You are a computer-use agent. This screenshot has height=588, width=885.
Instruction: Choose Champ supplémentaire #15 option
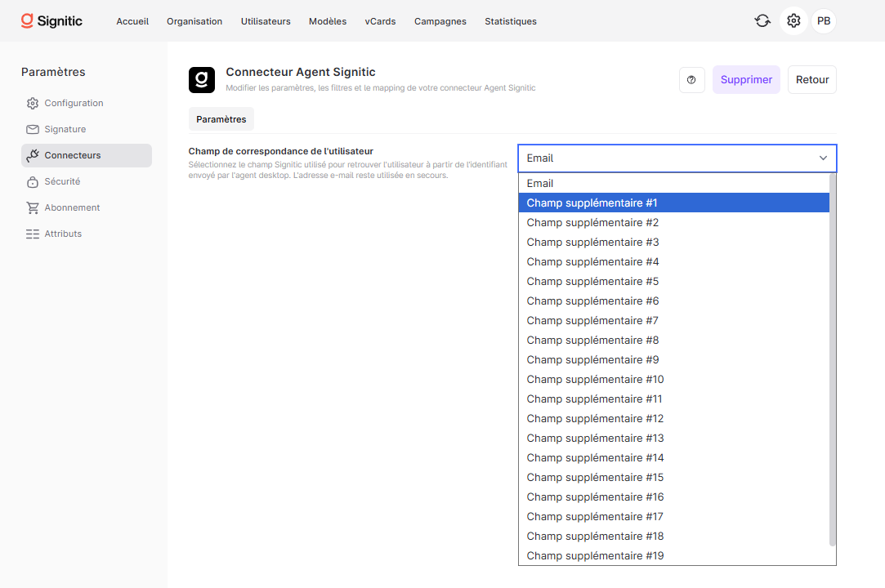tap(674, 478)
